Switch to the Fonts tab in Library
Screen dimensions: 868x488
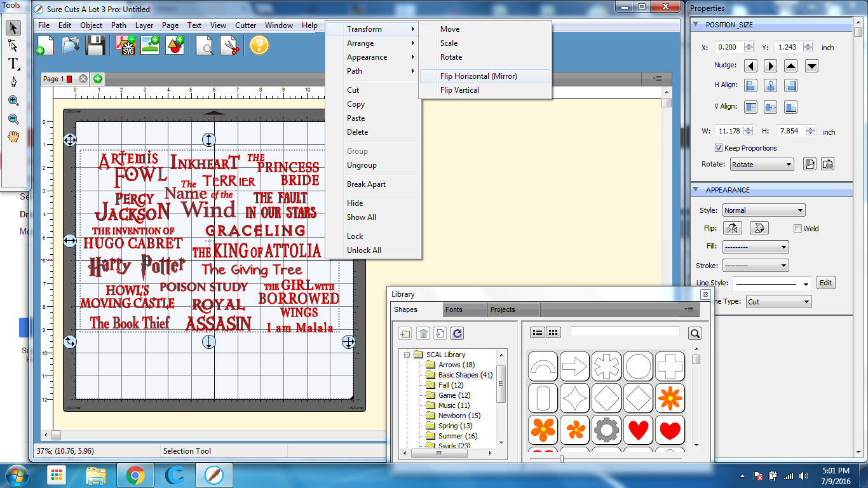coord(454,309)
